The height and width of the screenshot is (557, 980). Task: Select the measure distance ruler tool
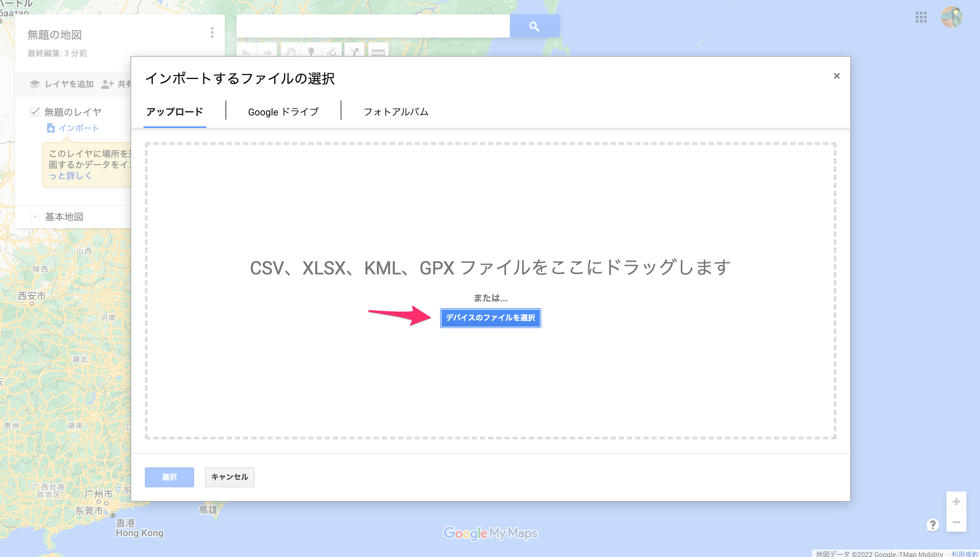point(378,51)
